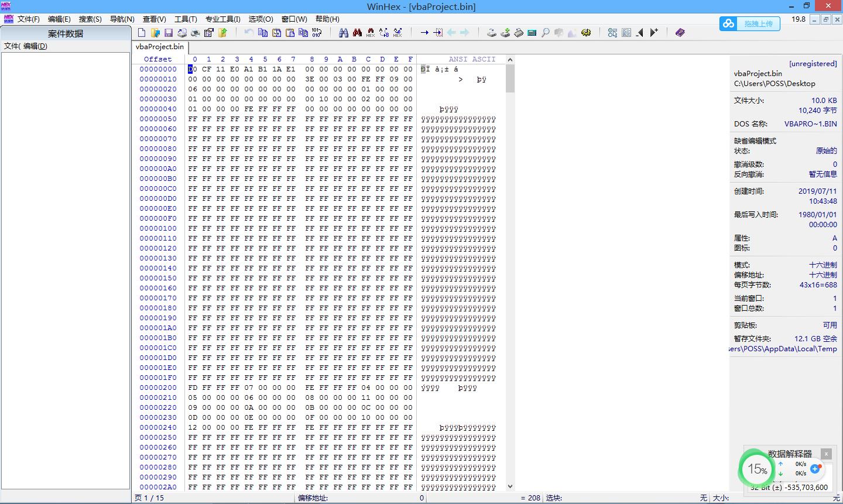
Task: Click the 可用 clipboard value
Action: pyautogui.click(x=830, y=325)
